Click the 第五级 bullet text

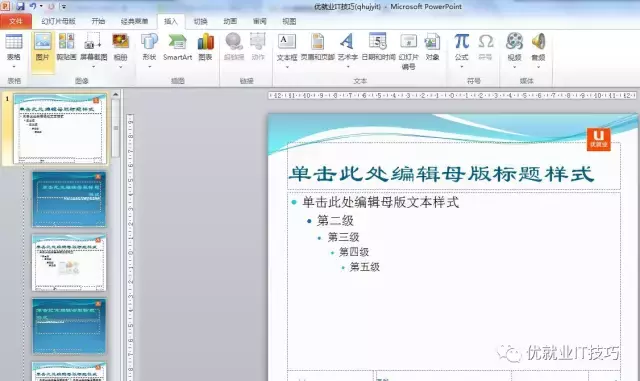364,267
